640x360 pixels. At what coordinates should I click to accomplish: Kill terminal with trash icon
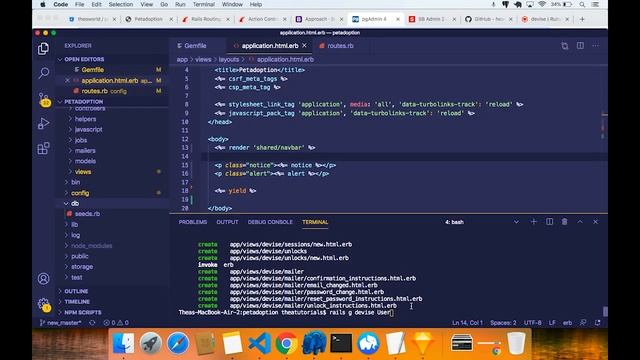click(564, 222)
